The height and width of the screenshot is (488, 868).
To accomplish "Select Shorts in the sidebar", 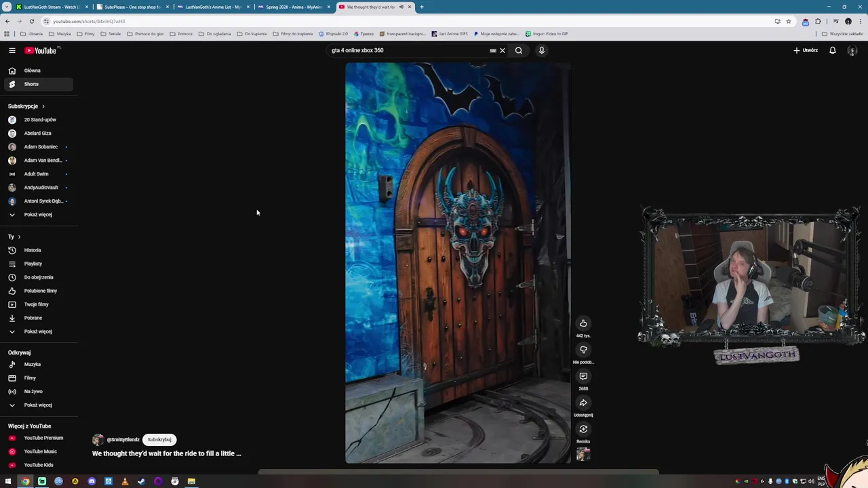I will point(37,84).
